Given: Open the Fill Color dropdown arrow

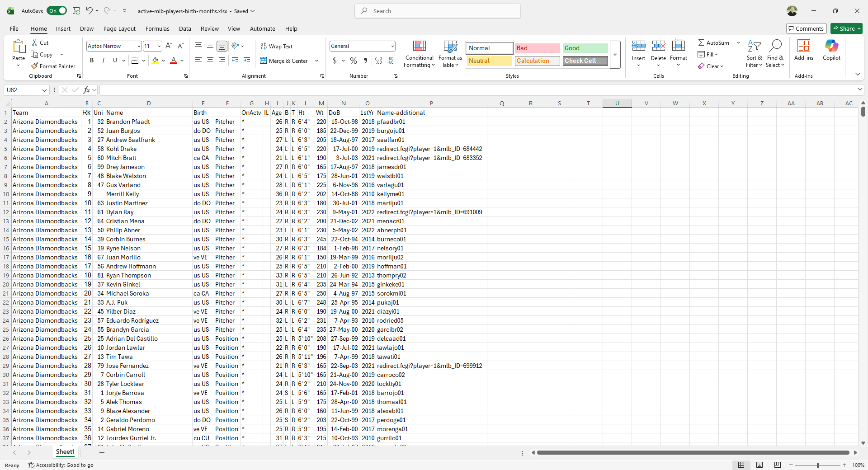Looking at the screenshot, I should [x=163, y=61].
